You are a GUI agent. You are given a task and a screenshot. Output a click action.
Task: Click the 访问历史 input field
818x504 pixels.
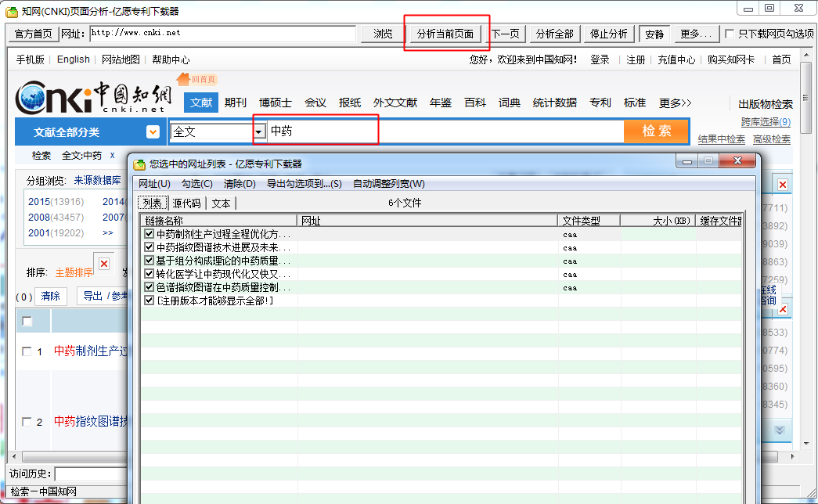(91, 473)
